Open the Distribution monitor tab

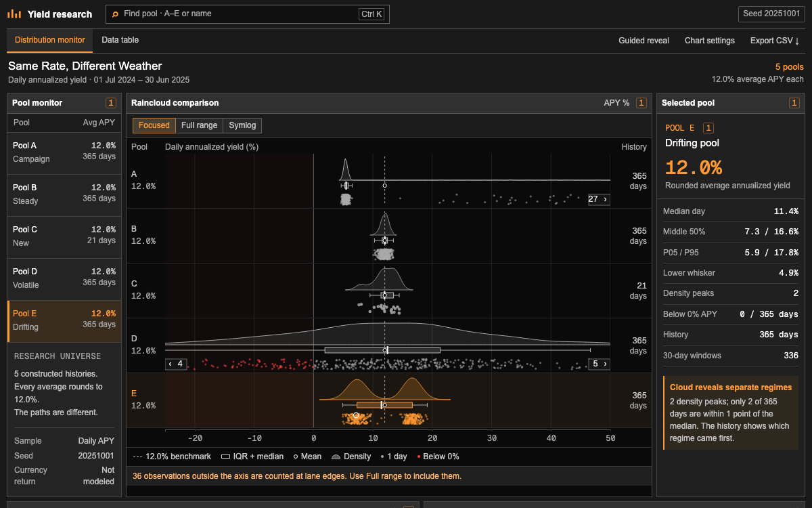tap(50, 41)
